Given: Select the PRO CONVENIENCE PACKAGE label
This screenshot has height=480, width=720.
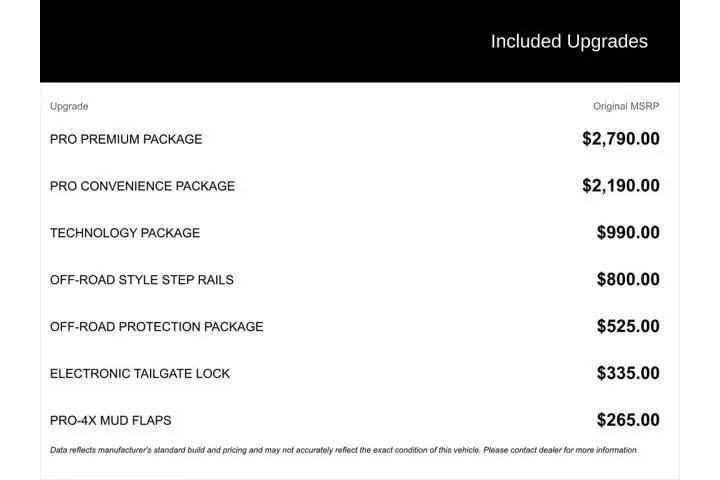Looking at the screenshot, I should coord(142,186).
